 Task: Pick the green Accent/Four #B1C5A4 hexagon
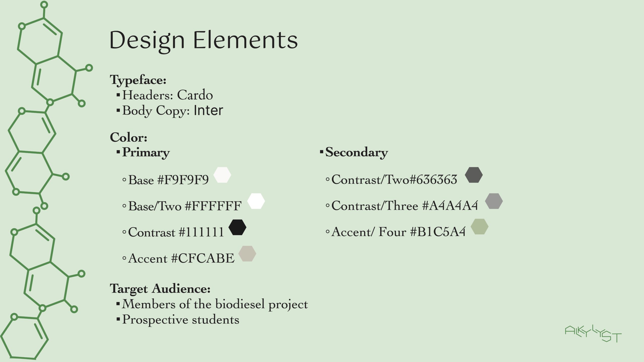479,227
